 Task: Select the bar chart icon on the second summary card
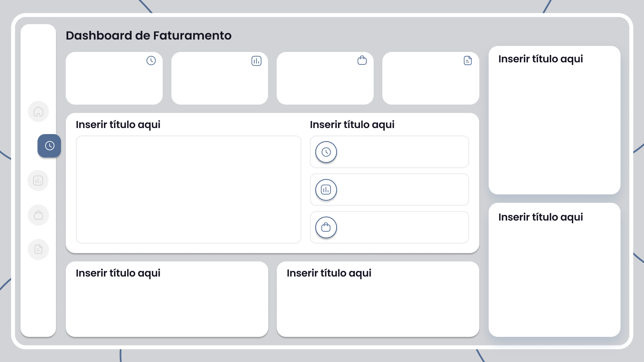click(256, 61)
